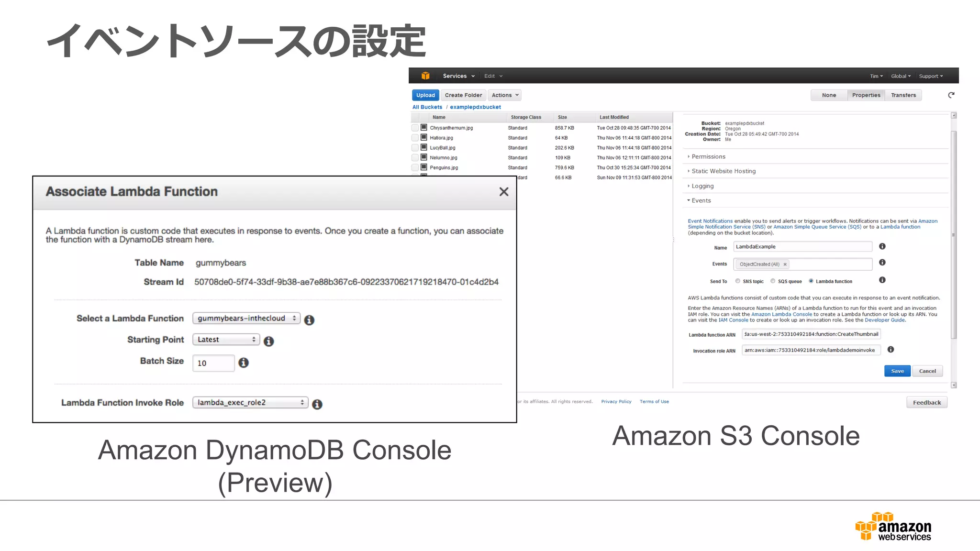Click Save in the Events panel
The height and width of the screenshot is (551, 980).
897,371
